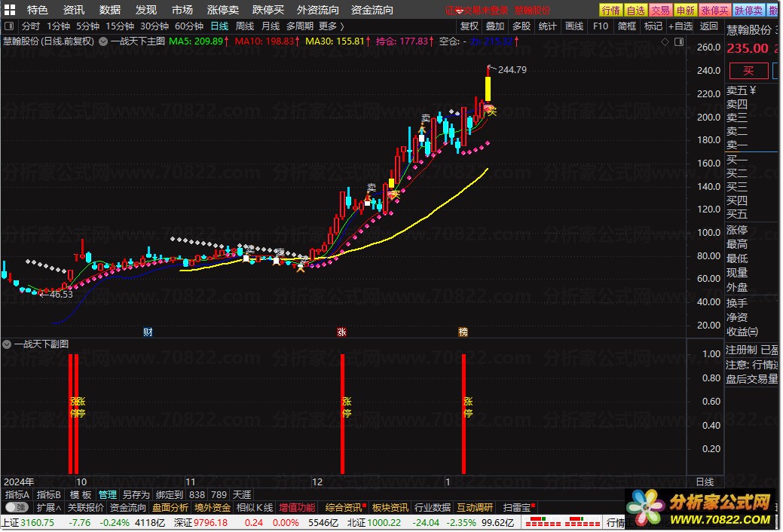Add stock via +自选

coord(681,26)
